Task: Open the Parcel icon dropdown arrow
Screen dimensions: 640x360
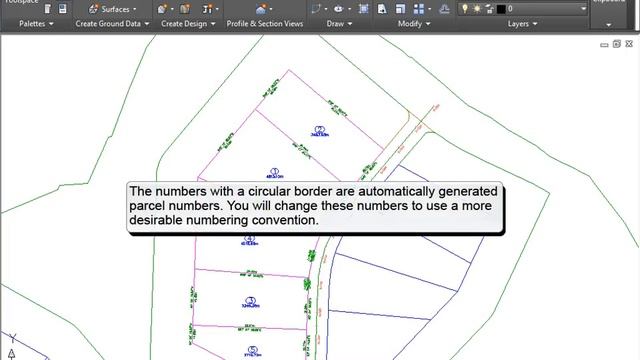Action: click(x=172, y=9)
